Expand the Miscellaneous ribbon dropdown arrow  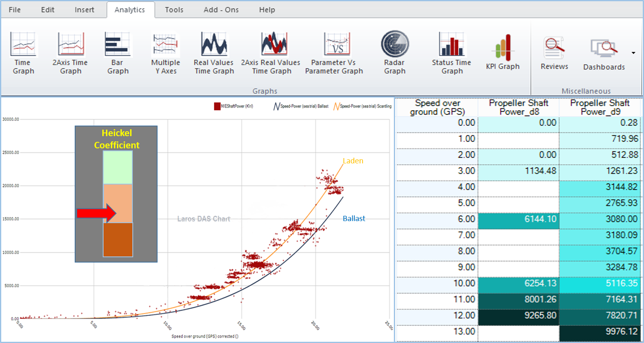pos(633,53)
